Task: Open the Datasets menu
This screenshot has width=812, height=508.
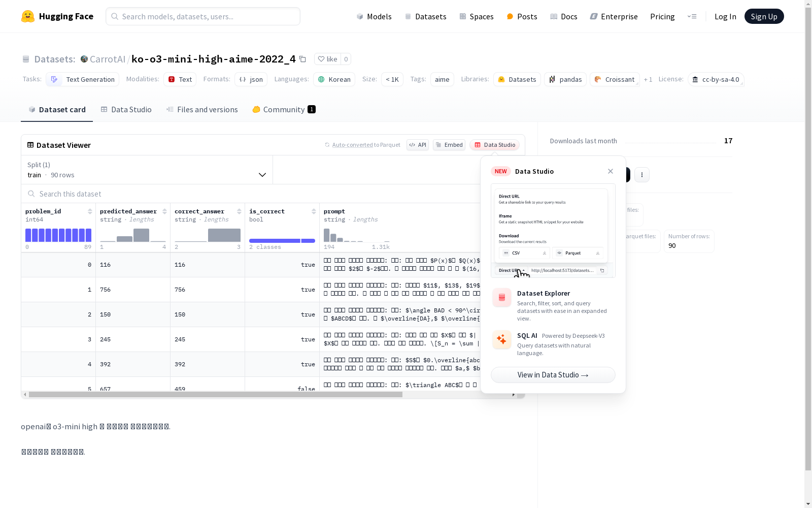Action: [x=425, y=16]
